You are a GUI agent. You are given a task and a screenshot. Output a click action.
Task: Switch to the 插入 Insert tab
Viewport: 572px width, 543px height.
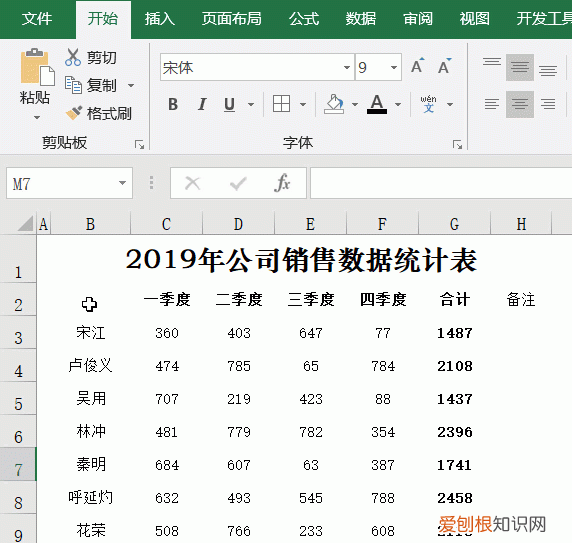159,19
